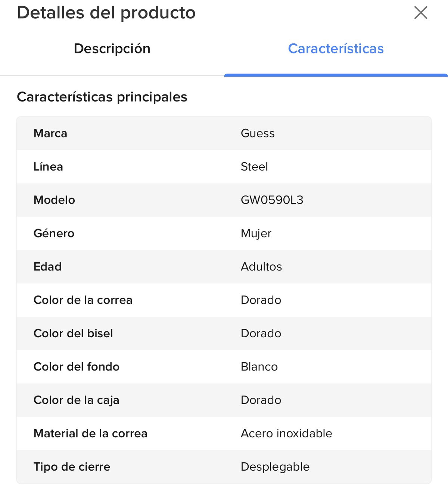
Task: Click the Detalles del producto title
Action: 106,13
